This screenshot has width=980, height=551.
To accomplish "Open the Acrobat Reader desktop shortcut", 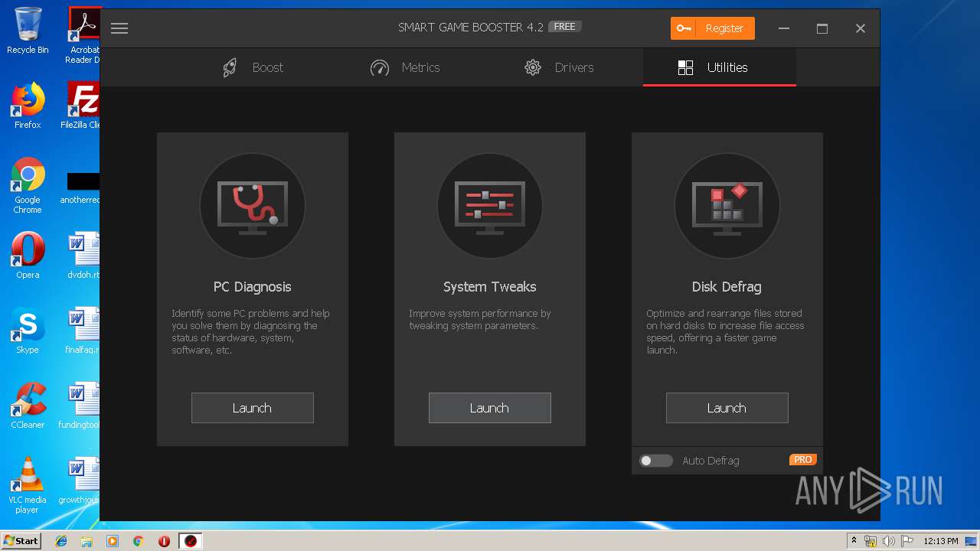I will pos(84,35).
